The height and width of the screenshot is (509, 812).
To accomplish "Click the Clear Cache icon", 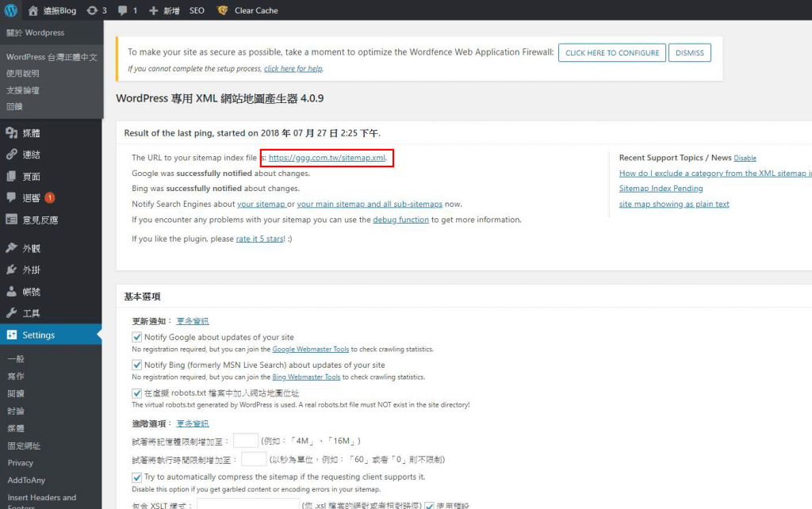I will click(x=222, y=10).
